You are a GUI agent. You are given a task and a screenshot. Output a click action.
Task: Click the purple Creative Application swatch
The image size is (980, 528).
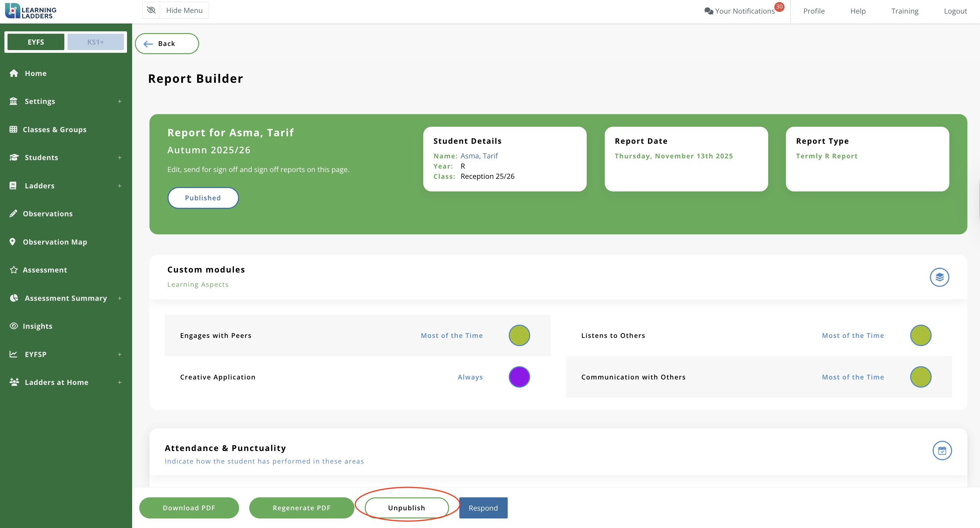coord(519,377)
